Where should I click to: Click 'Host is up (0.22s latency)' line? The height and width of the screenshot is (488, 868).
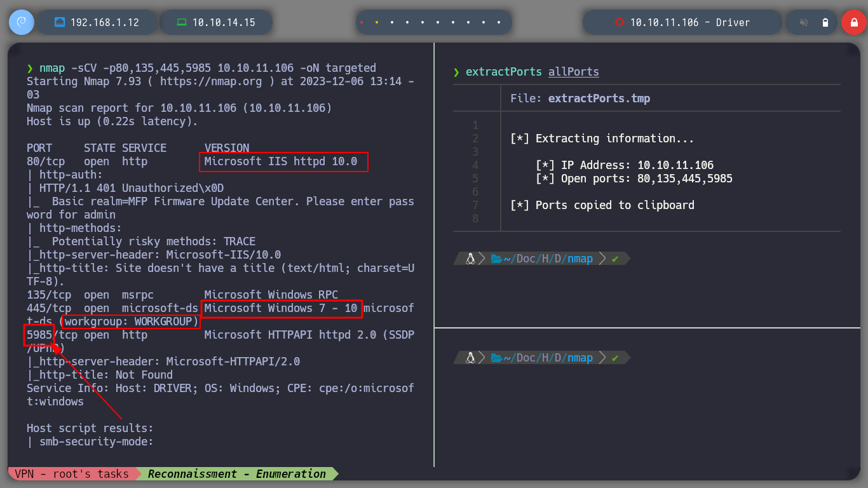point(112,121)
